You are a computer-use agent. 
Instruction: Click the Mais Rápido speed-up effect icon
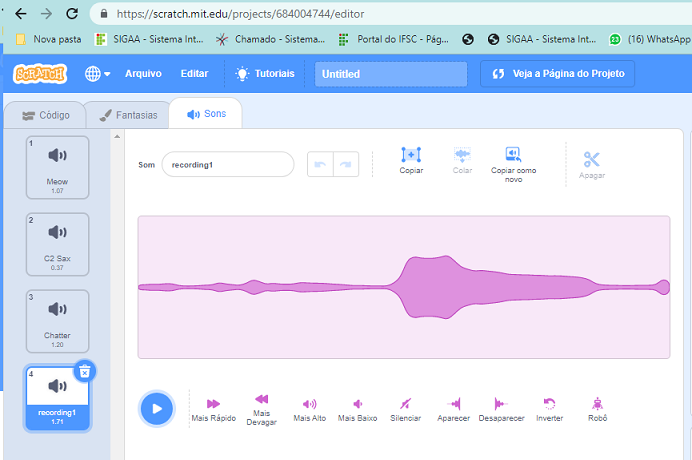[x=212, y=403]
